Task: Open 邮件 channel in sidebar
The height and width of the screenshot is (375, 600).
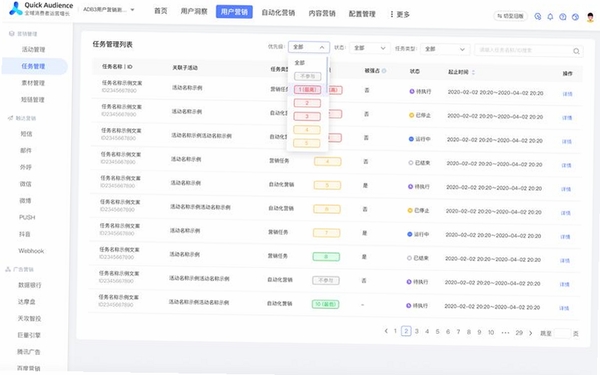Action: pos(26,150)
